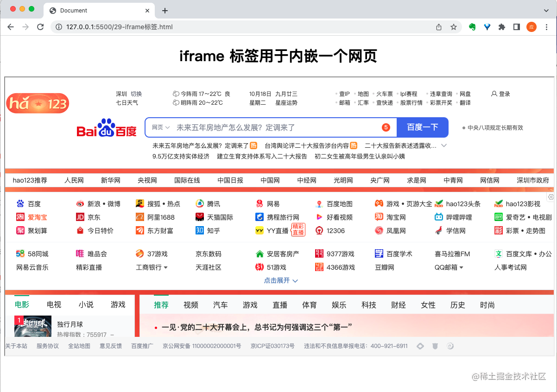The width and height of the screenshot is (557, 392).
Task: Click footer 关于本站 link
Action: point(16,346)
